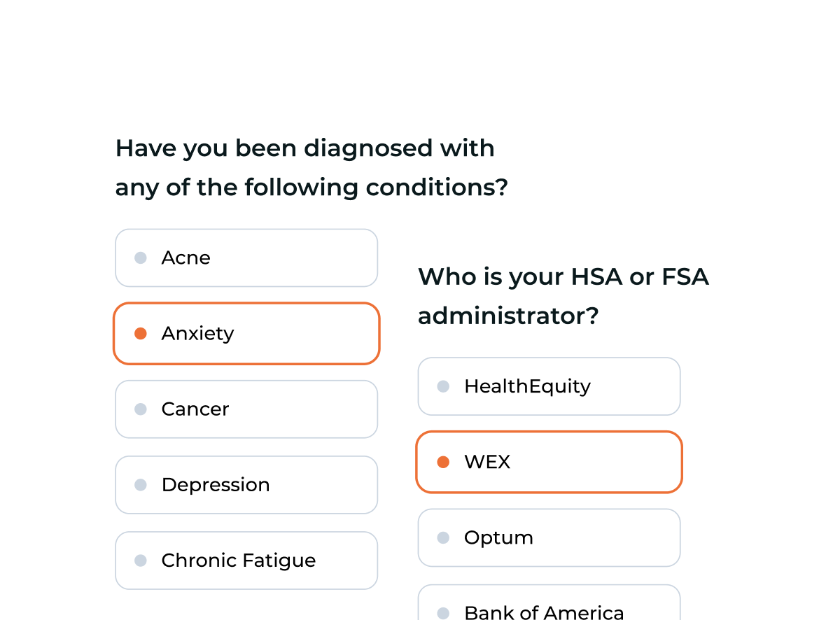Click the gray dot beside Chronic Fatigue
The width and height of the screenshot is (840, 620).
tap(141, 560)
